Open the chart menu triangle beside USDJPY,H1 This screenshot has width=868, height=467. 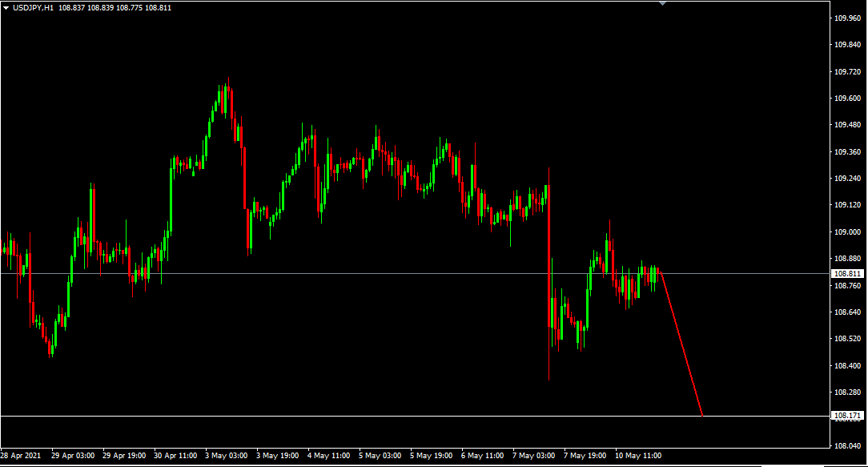pyautogui.click(x=6, y=8)
